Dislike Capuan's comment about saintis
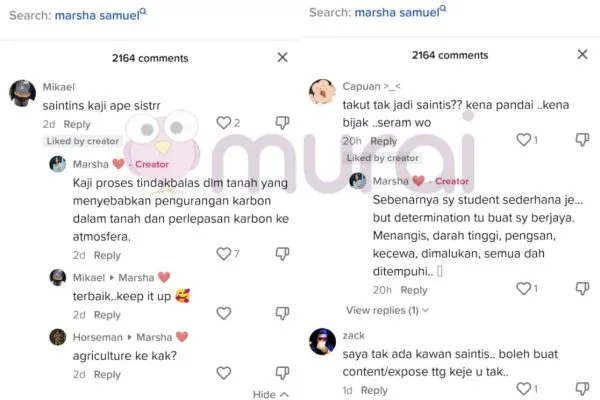This screenshot has width=600, height=400. pos(582,140)
